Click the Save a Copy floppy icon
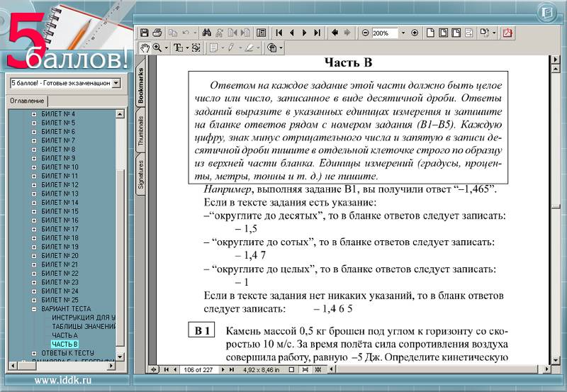The width and height of the screenshot is (567, 392). coord(145,33)
